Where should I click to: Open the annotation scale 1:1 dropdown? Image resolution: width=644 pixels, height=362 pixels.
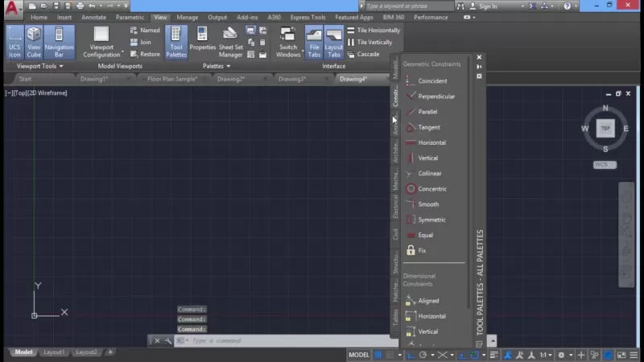546,355
